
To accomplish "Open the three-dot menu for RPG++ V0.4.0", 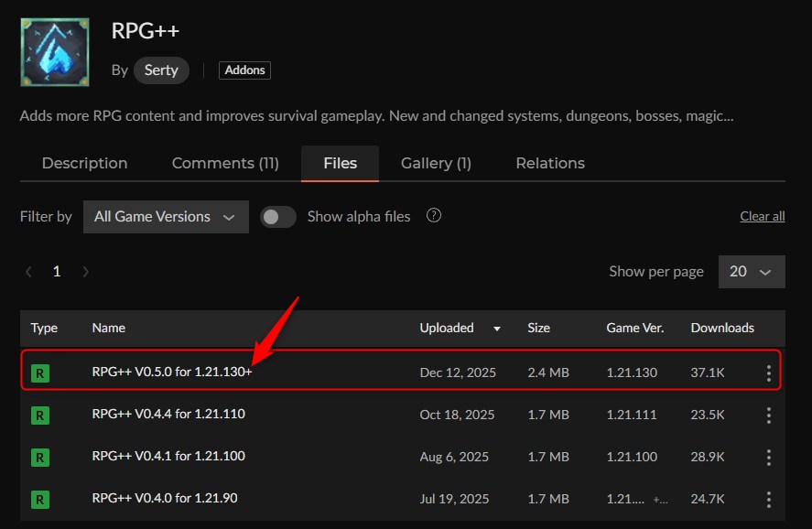I will point(768,500).
